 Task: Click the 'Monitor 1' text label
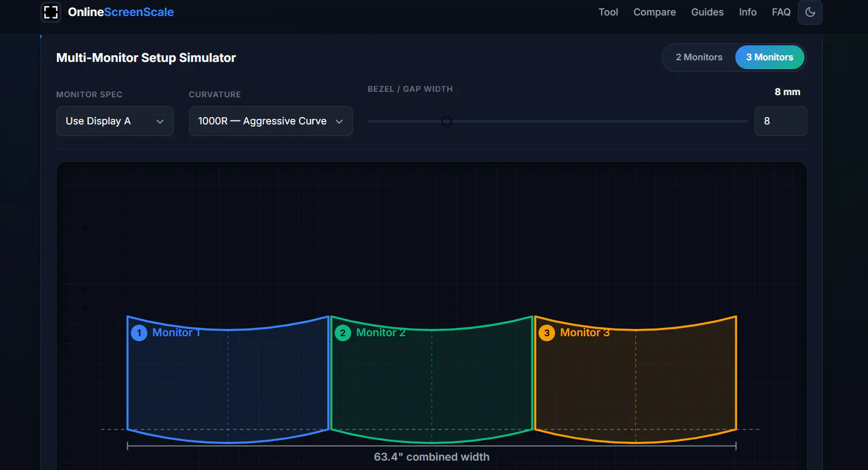point(176,332)
